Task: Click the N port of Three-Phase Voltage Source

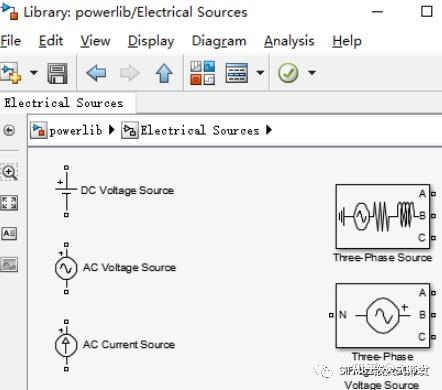Action: (331, 315)
